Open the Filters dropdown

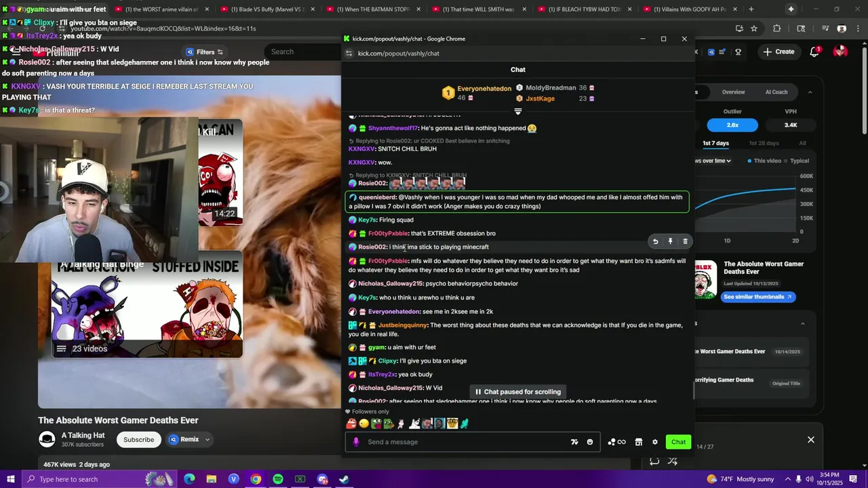[x=205, y=52]
